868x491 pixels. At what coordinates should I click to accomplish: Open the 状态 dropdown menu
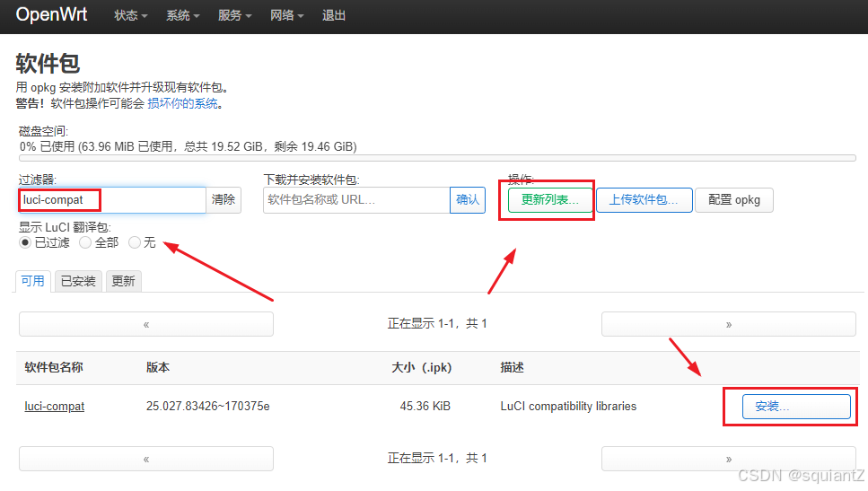(131, 15)
